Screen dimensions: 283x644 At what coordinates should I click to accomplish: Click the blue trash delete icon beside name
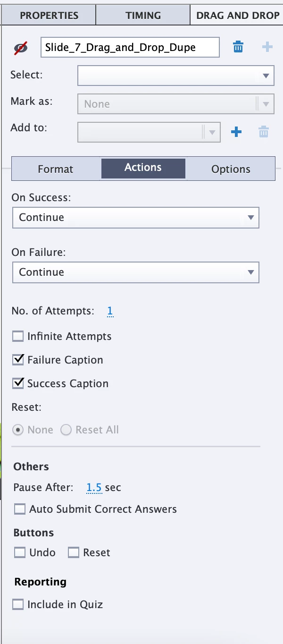tap(238, 47)
